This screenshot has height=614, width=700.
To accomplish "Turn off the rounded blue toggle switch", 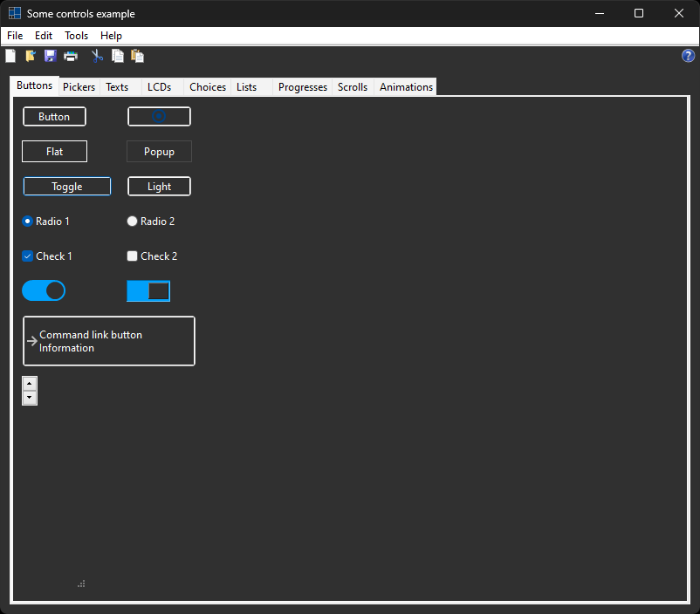I will pyautogui.click(x=44, y=290).
